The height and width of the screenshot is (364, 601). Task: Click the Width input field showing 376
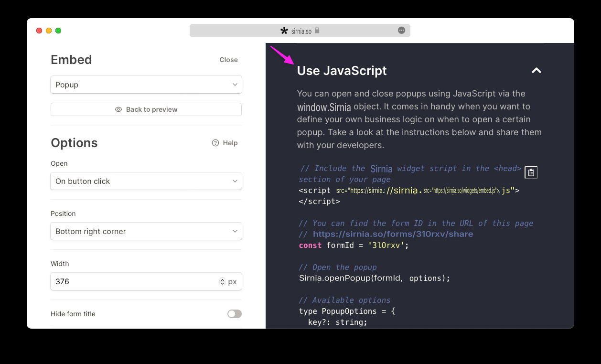point(146,281)
